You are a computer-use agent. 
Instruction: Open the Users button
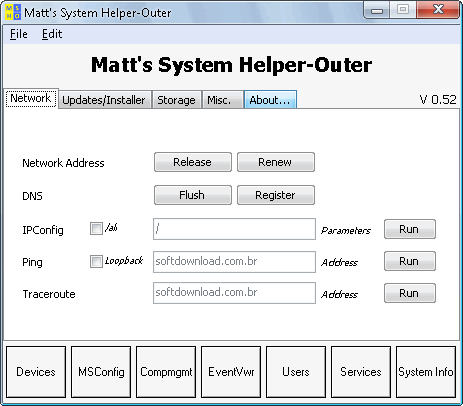(x=296, y=372)
